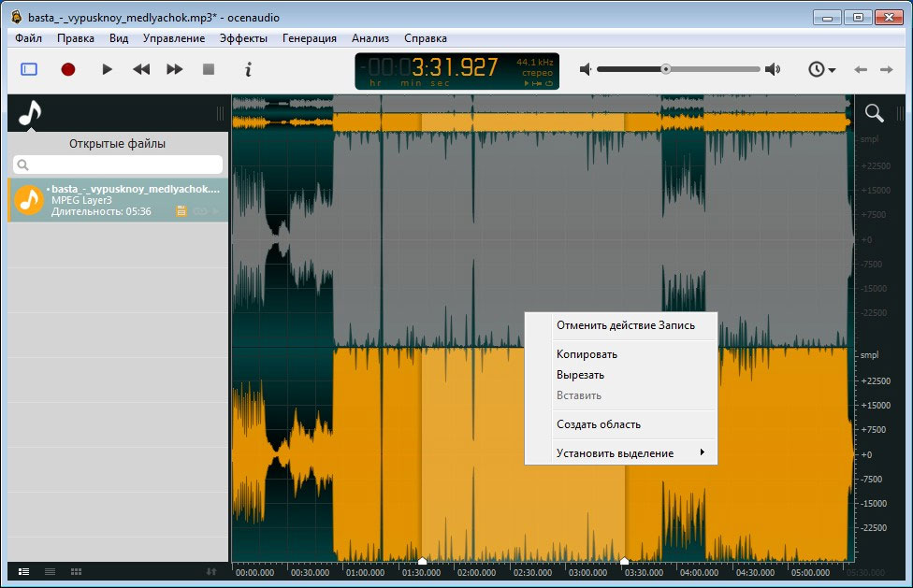Viewport: 913px width, 588px height.
Task: Click the orange note thumbnail of the file
Action: pyautogui.click(x=29, y=200)
